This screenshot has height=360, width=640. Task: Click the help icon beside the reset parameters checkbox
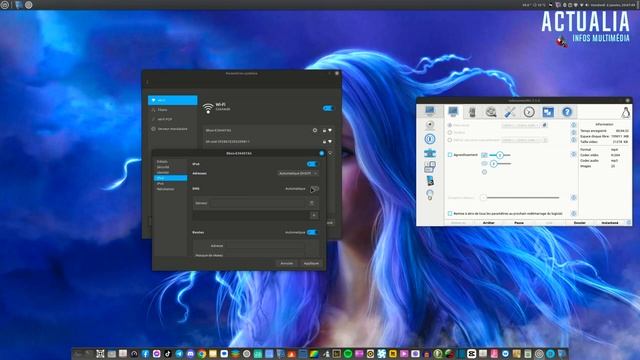click(573, 213)
